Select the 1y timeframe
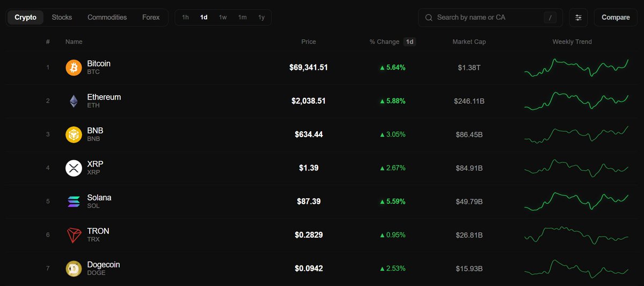Viewport: 644px width, 286px height. (x=261, y=17)
